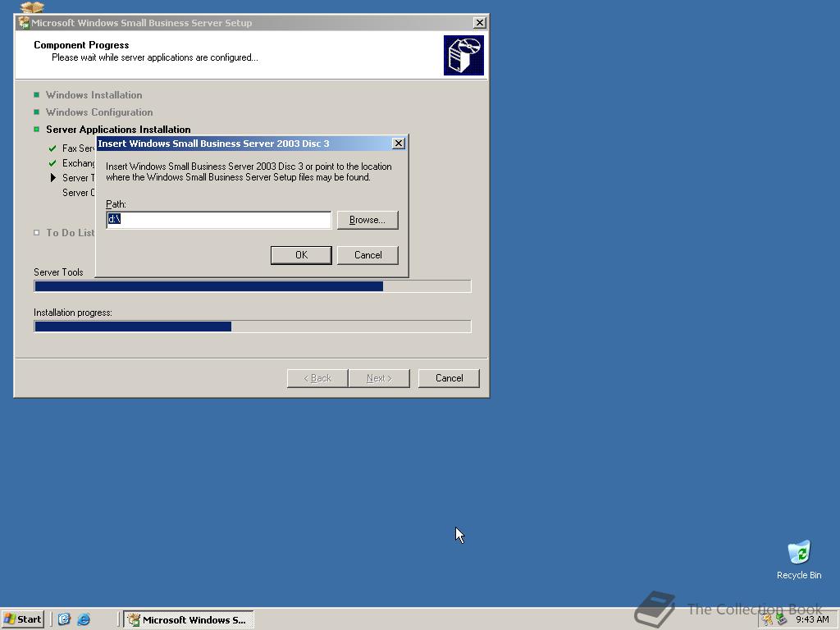Click the setup disc and server graphic
Viewport: 840px width, 630px height.
pos(463,55)
